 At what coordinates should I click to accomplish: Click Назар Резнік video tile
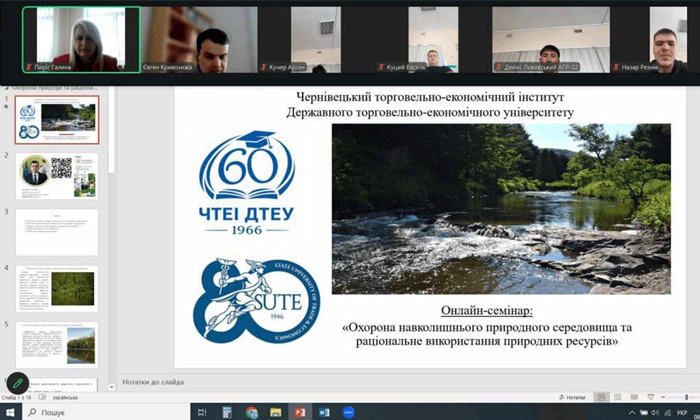[655, 40]
